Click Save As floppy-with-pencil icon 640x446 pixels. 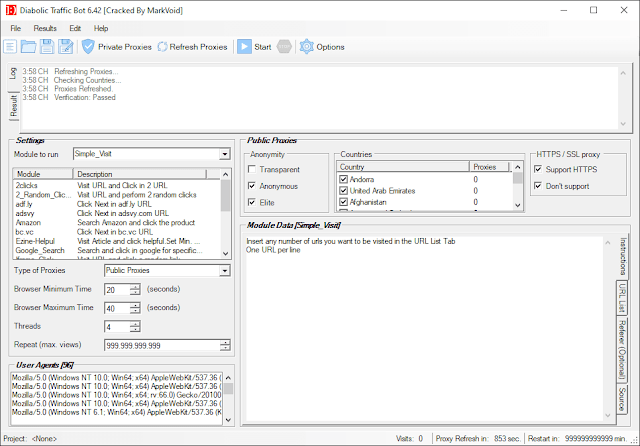click(x=66, y=47)
